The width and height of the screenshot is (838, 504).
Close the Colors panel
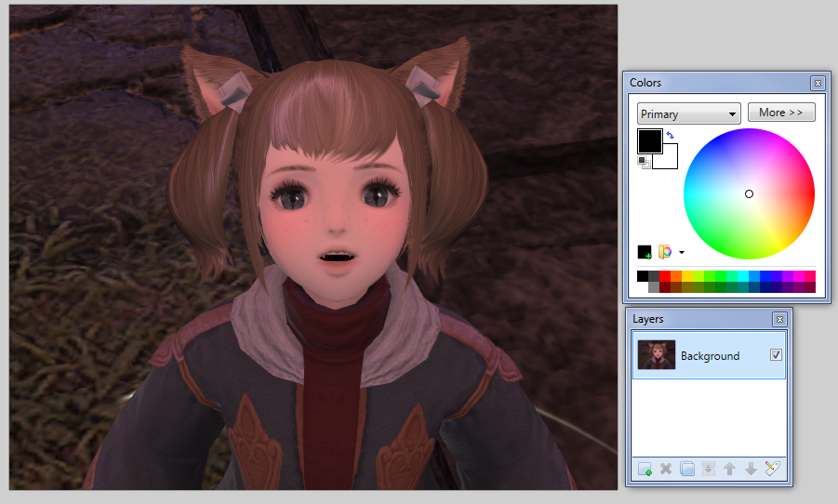click(818, 83)
